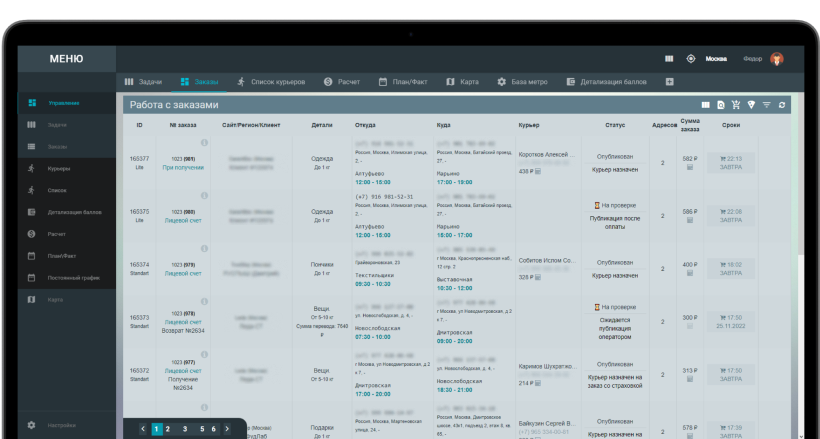820x439 pixels.
Task: Select Управление in the left sidebar
Action: click(67, 103)
